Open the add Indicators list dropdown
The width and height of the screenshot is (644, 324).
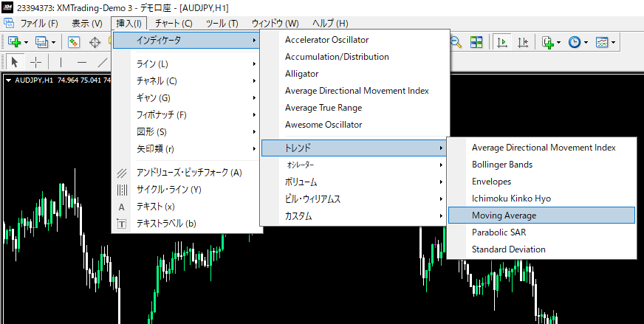(550, 43)
